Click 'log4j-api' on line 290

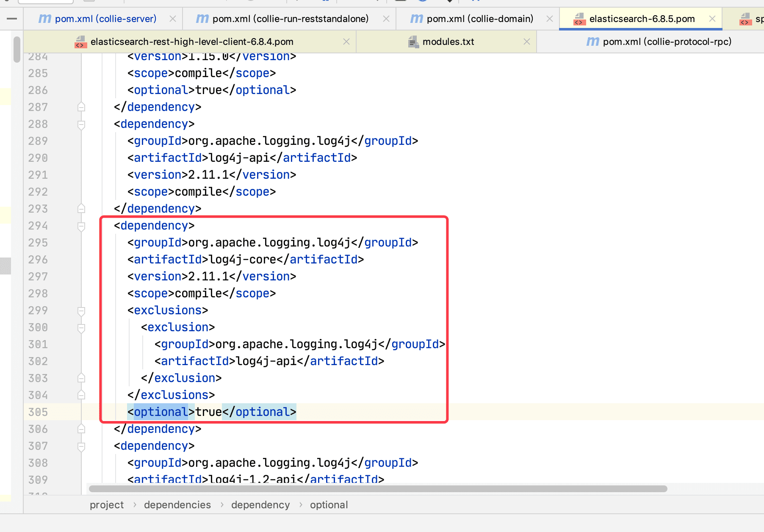(x=239, y=158)
